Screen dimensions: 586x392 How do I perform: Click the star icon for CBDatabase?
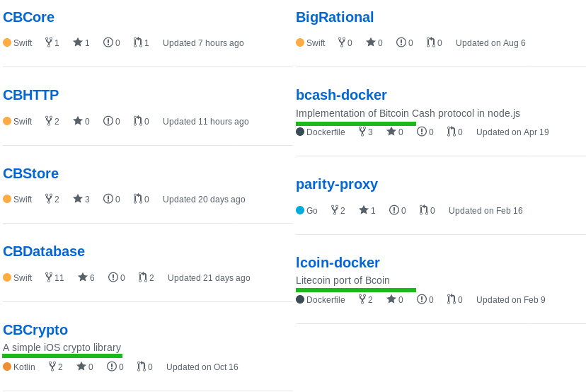click(x=82, y=277)
